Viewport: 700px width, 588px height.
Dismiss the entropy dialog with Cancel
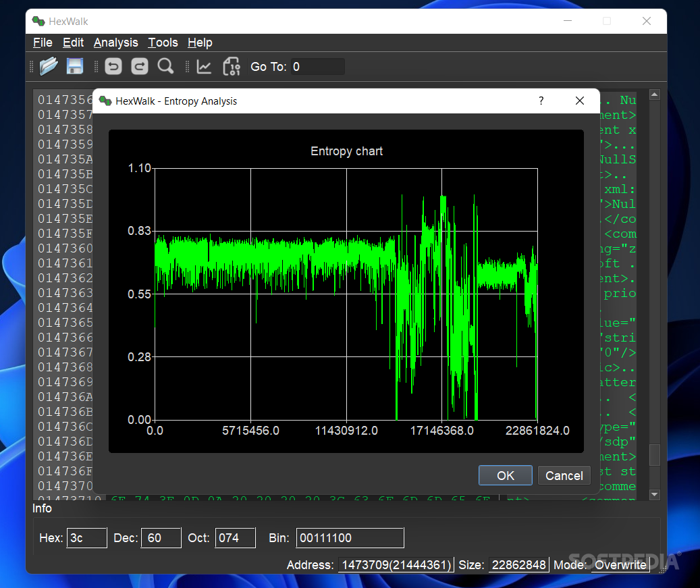pyautogui.click(x=564, y=475)
